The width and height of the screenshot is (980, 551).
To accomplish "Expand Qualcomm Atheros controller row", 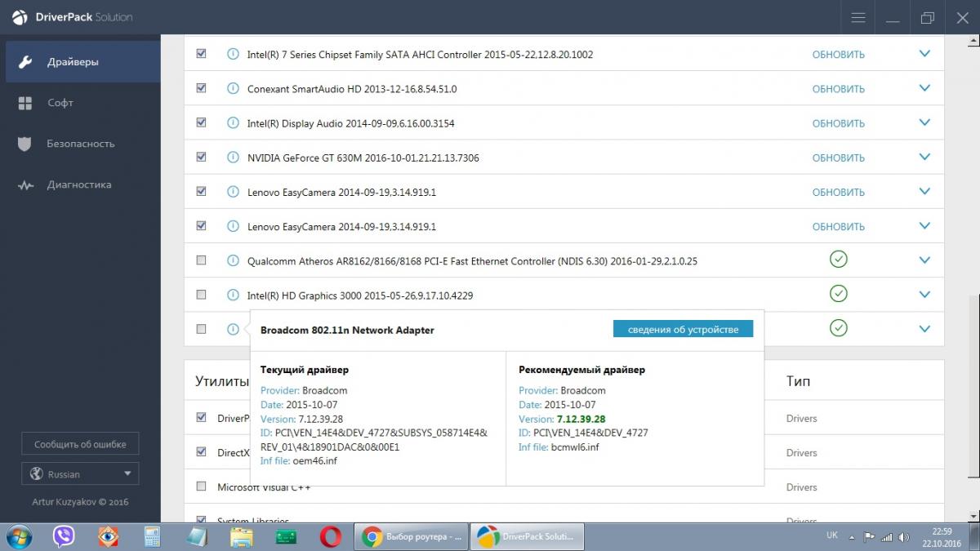I will point(924,260).
